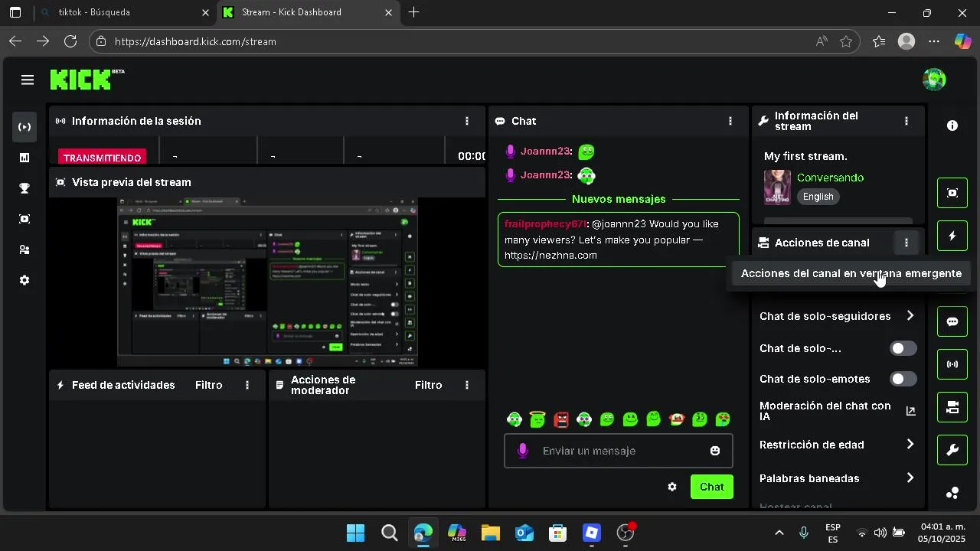Open Moderación del chat con IA external link
The height and width of the screenshot is (551, 980).
coord(910,411)
